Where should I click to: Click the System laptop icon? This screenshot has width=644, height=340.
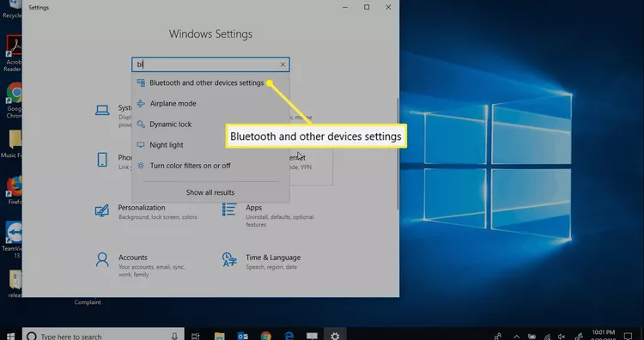[x=102, y=110]
